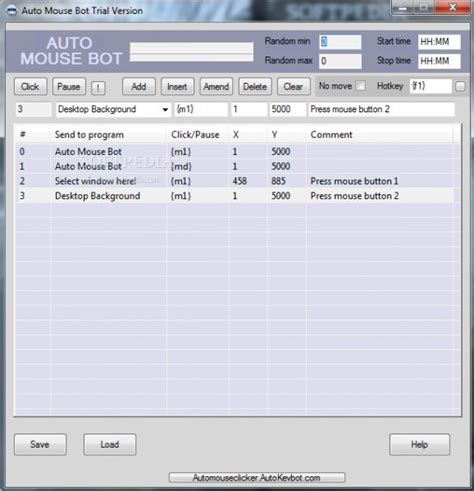Image resolution: width=474 pixels, height=491 pixels.
Task: Click the Load button
Action: tap(110, 445)
